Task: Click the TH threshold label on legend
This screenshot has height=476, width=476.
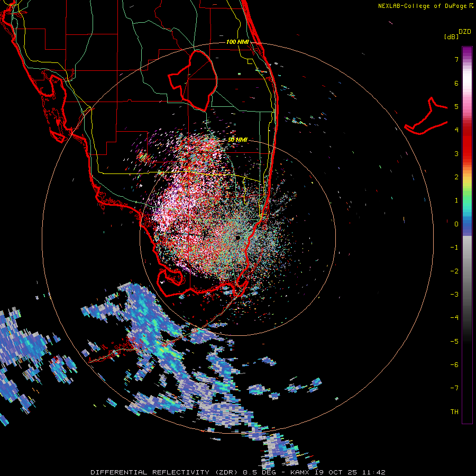Action: tap(454, 412)
